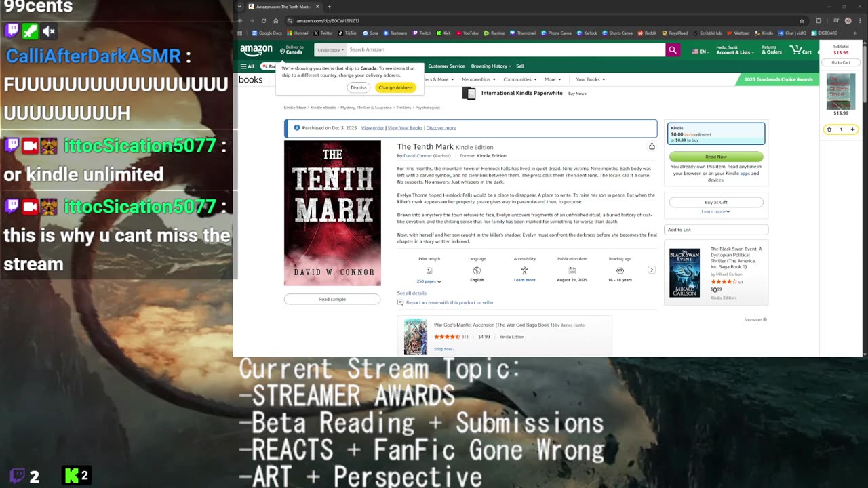Click the Reading age face icon
868x488 pixels.
coord(620,270)
